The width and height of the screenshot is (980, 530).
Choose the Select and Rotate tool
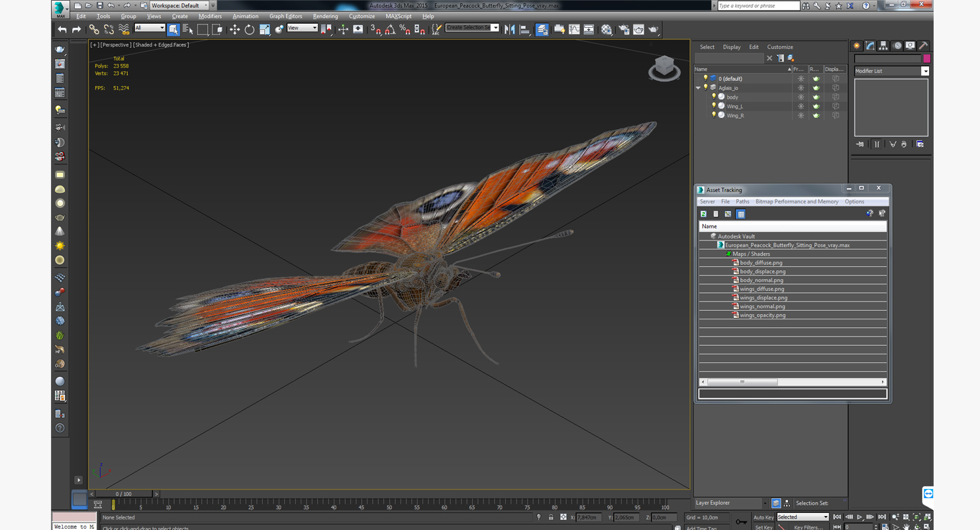(x=249, y=29)
